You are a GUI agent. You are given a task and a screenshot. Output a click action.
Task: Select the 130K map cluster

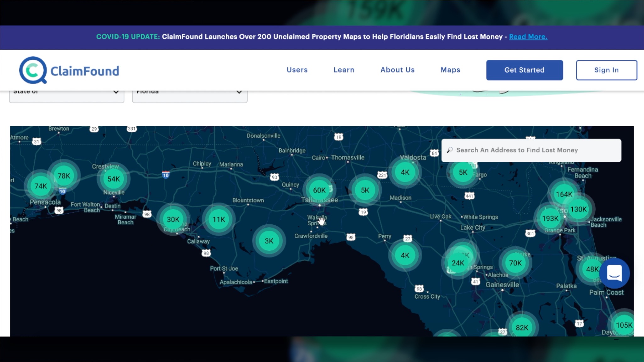[x=579, y=209]
